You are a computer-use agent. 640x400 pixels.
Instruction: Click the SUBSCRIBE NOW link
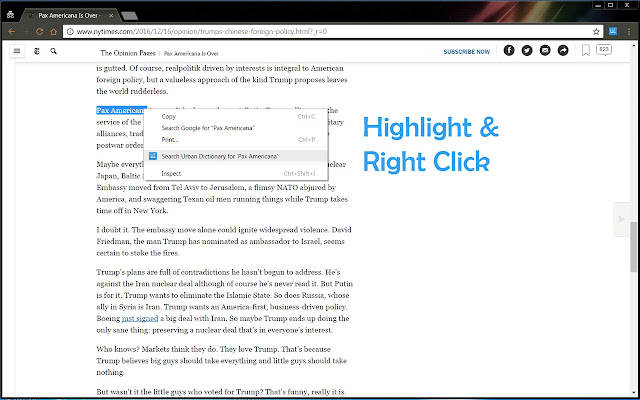pyautogui.click(x=467, y=52)
